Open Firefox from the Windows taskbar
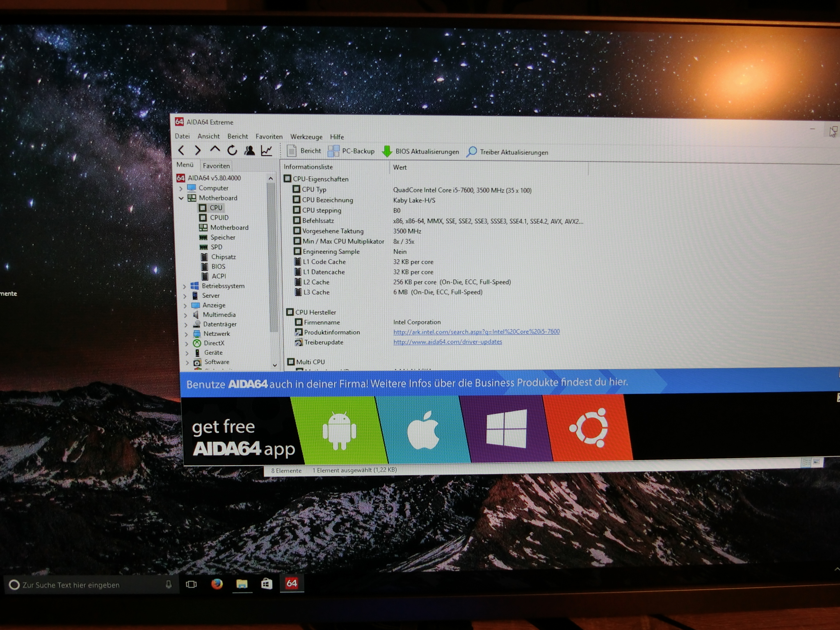Screen dimensions: 840x630 [217, 584]
